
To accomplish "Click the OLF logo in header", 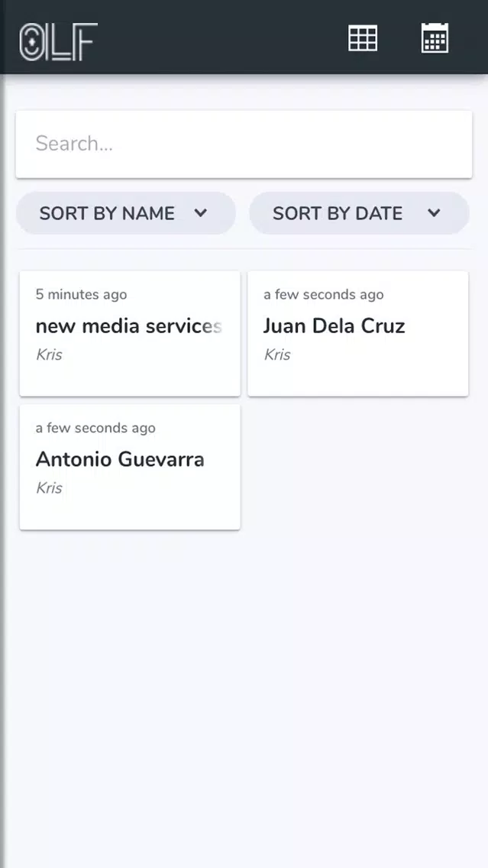I will click(59, 42).
